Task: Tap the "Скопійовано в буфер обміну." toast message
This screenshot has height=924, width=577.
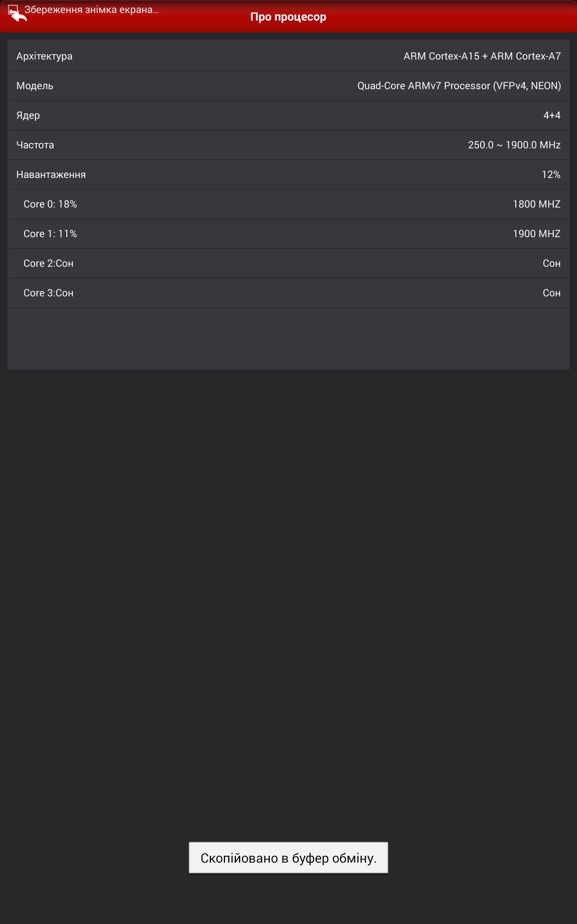Action: pos(288,858)
